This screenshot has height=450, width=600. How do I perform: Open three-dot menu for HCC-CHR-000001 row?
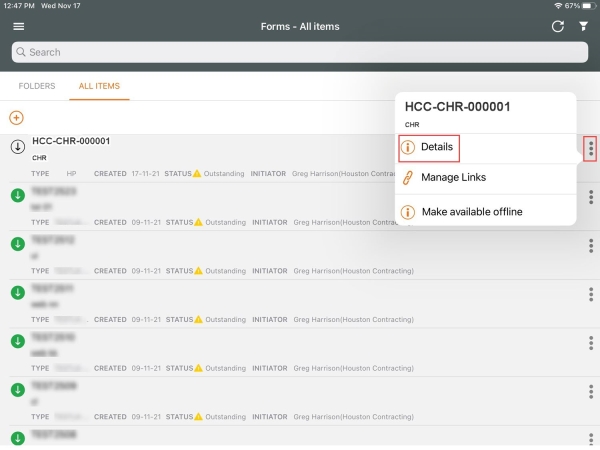pos(590,149)
